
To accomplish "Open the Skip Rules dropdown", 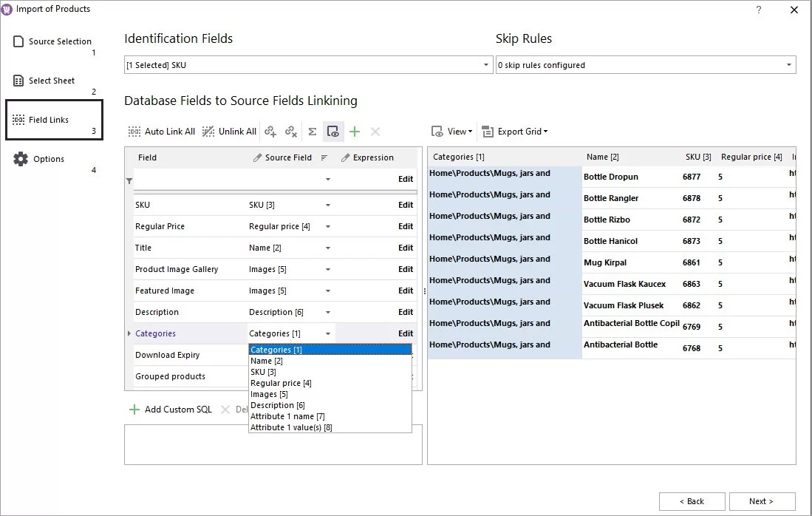I will coord(789,64).
